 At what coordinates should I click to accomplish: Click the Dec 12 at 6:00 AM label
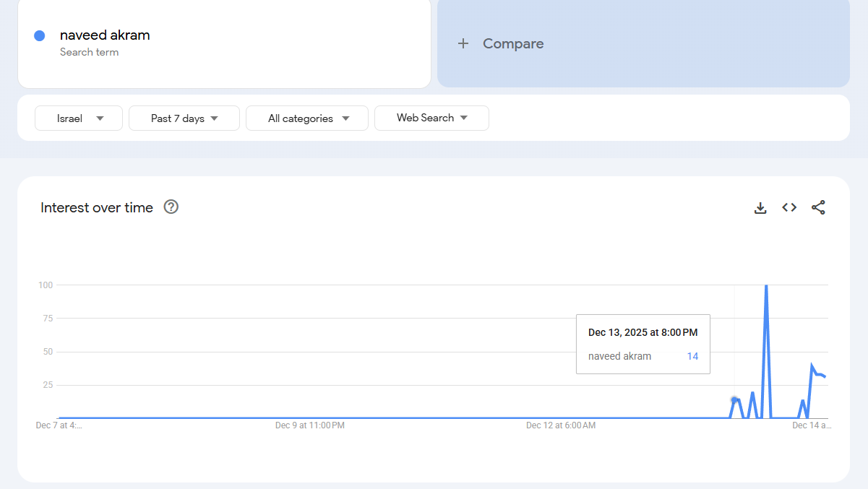(x=561, y=425)
